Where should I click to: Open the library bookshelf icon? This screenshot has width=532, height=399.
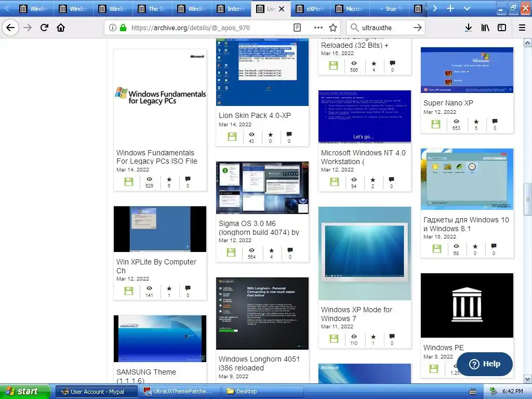485,28
